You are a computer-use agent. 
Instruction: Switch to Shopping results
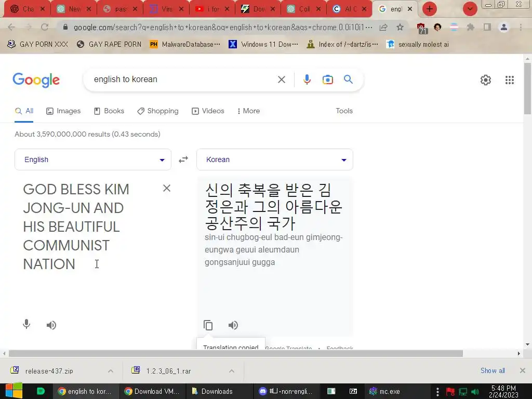(158, 111)
